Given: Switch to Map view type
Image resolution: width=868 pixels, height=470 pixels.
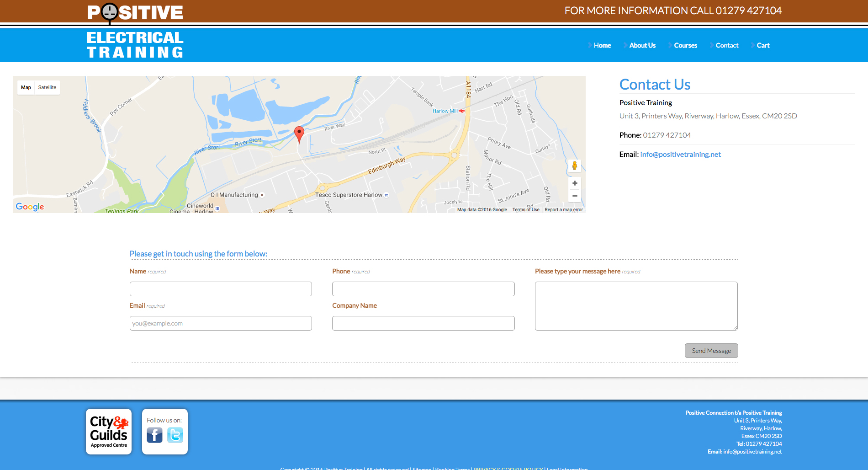Looking at the screenshot, I should (x=26, y=87).
